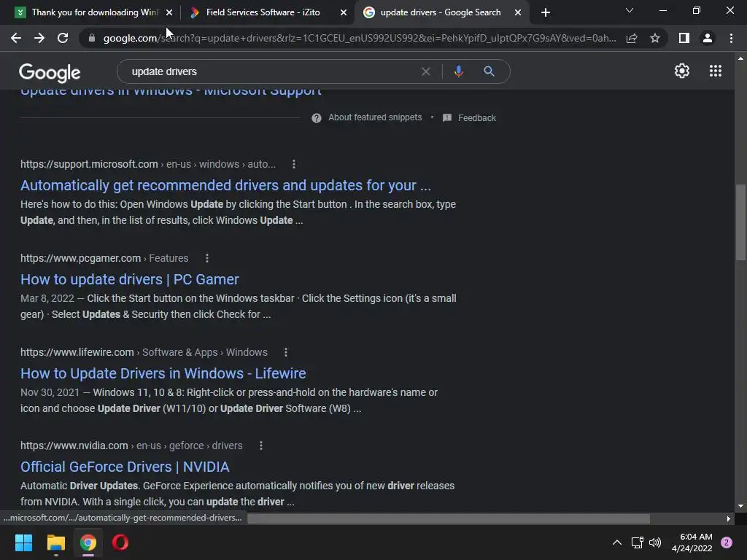Bookmark this page with star icon
This screenshot has height=560, width=747.
point(655,38)
